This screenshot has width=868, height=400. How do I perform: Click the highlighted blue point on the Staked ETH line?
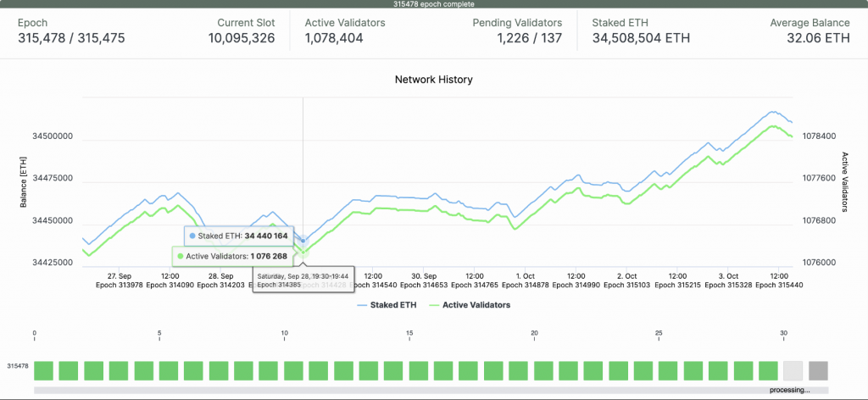303,241
